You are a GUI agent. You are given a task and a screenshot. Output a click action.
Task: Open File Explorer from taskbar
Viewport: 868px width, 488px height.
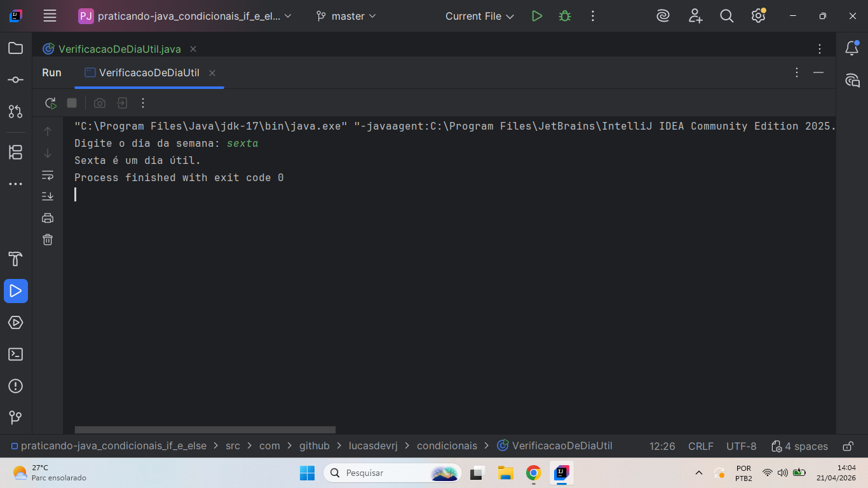tap(505, 473)
